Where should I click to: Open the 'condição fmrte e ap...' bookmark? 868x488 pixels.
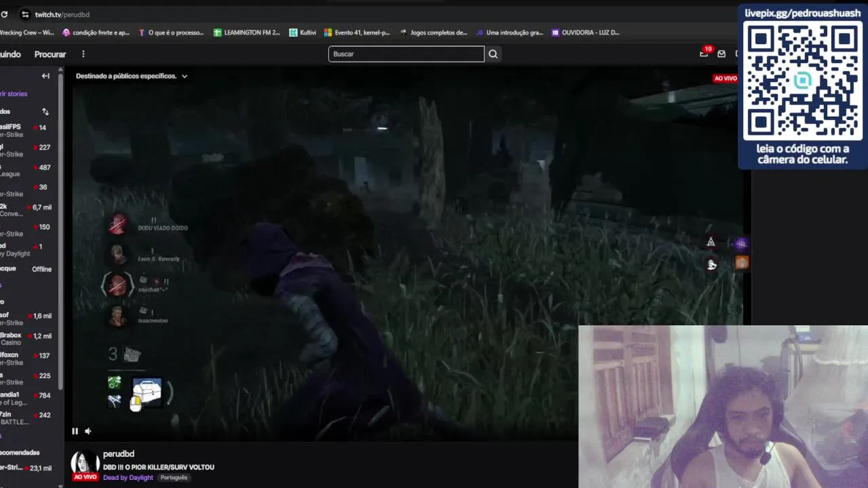coord(96,33)
